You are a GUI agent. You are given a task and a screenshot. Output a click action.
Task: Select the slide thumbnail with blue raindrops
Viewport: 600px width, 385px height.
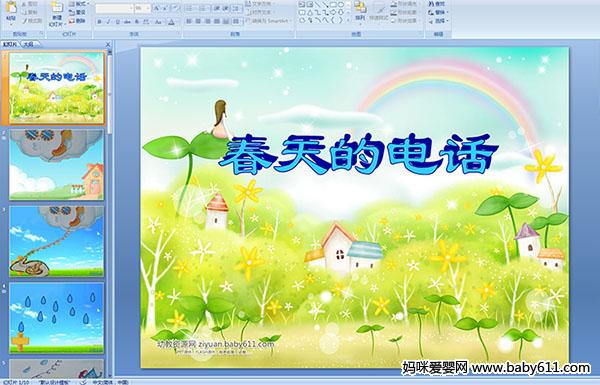[57, 318]
